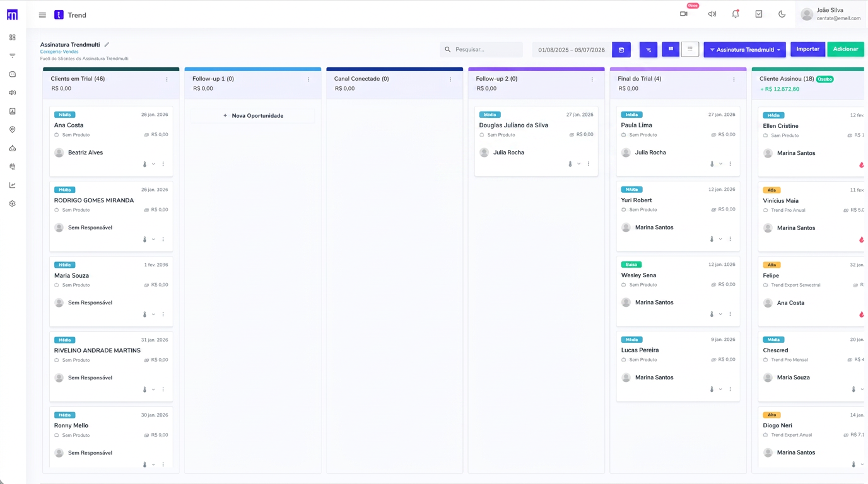Click the + R$ 12.872,80 total
Screen dimensions: 868x484
(780, 89)
